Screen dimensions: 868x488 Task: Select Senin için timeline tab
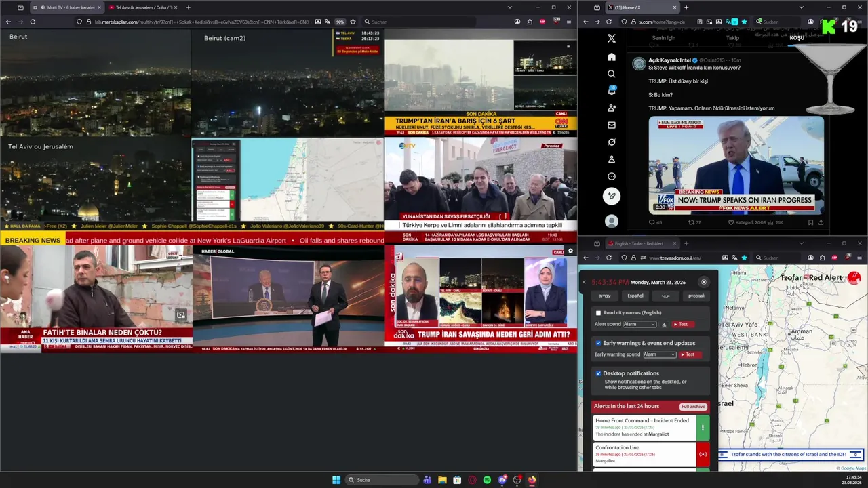(663, 38)
